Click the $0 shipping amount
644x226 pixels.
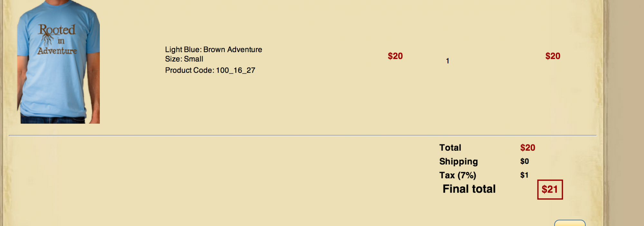click(x=524, y=161)
